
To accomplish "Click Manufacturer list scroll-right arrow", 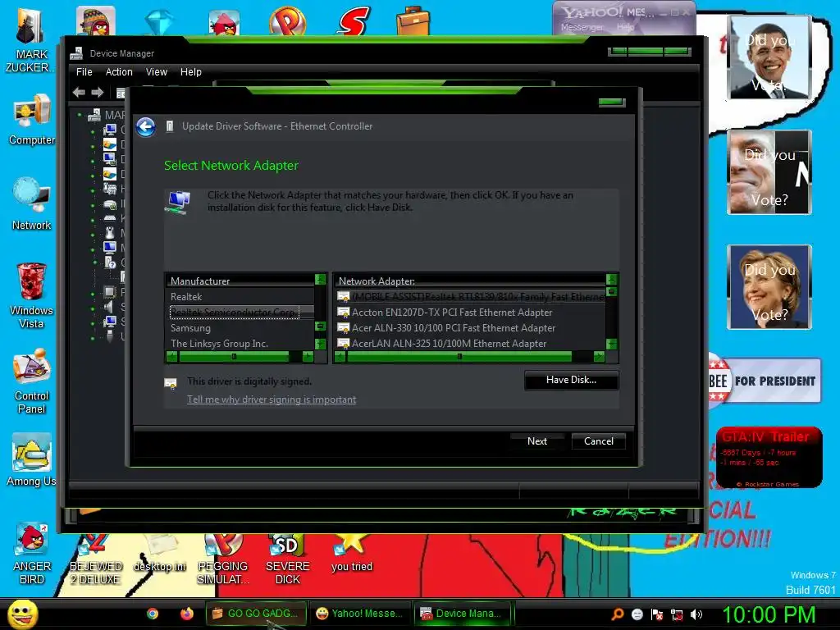I will click(308, 356).
